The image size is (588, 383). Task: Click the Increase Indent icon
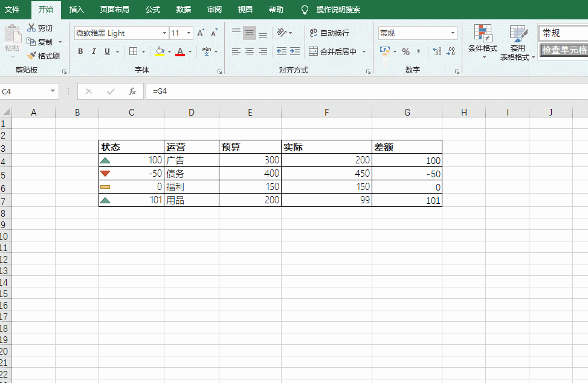click(295, 51)
